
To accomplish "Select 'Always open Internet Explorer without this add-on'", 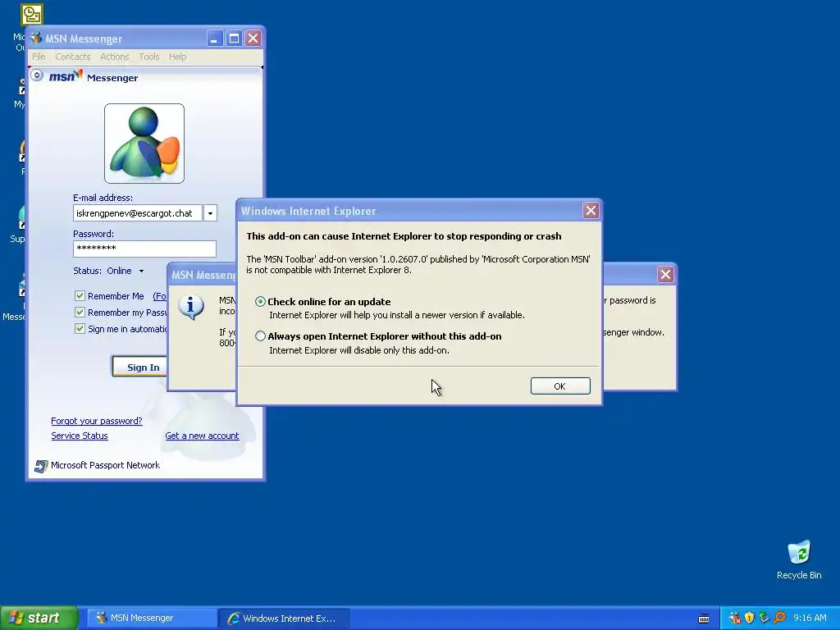I will click(260, 336).
